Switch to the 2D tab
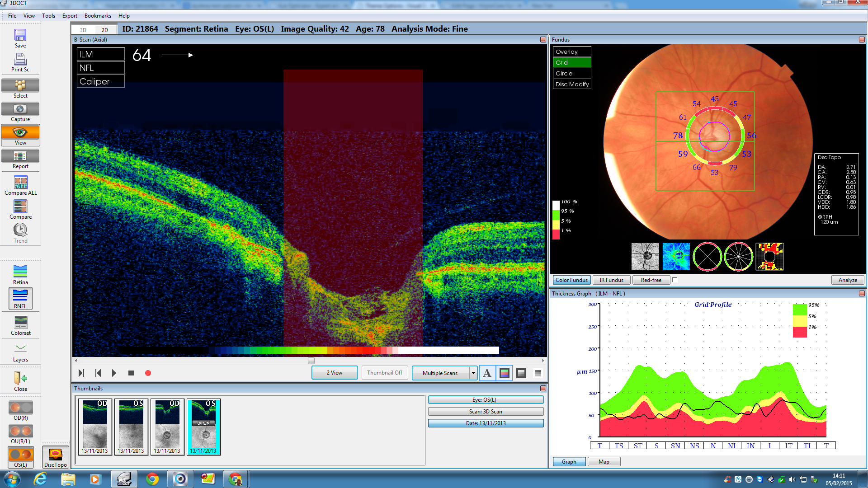Viewport: 868px width, 488px height. (x=105, y=29)
